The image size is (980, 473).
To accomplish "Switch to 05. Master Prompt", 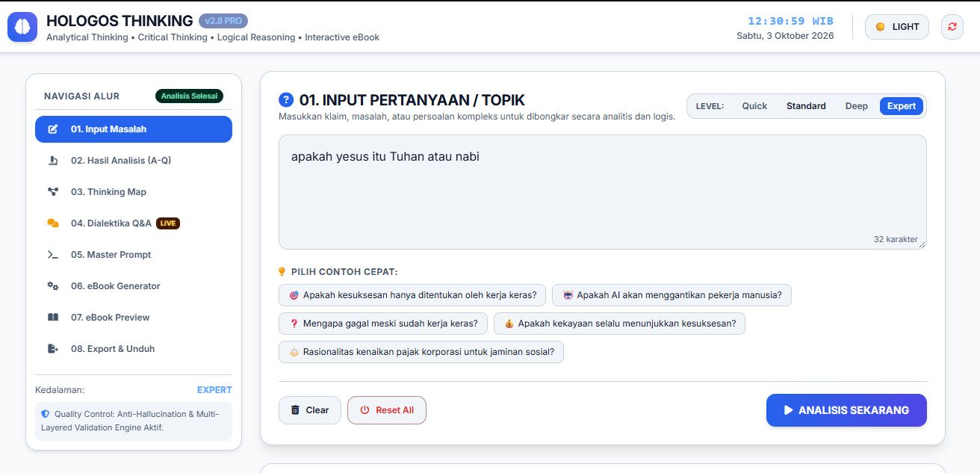I will (x=134, y=255).
